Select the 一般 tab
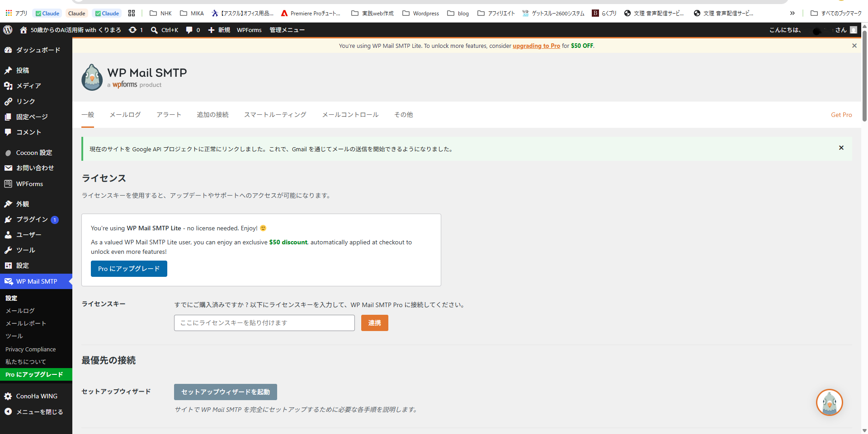Screen dimensions: 868x434 click(88, 115)
